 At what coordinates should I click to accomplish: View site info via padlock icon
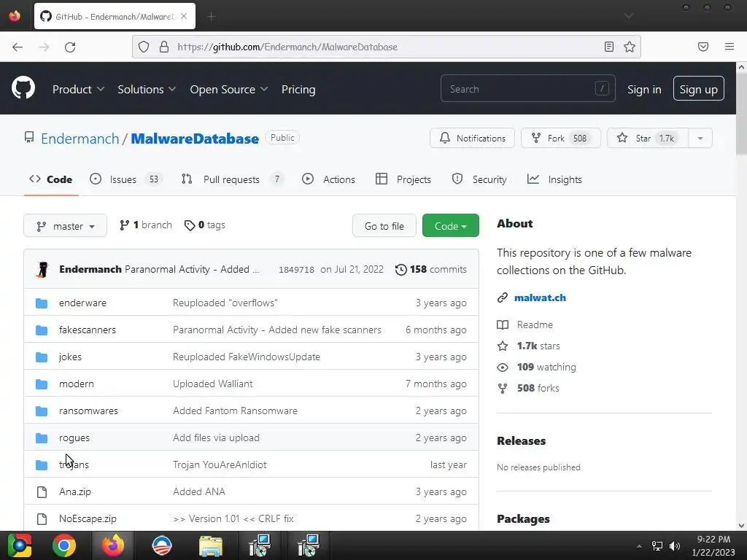[164, 47]
